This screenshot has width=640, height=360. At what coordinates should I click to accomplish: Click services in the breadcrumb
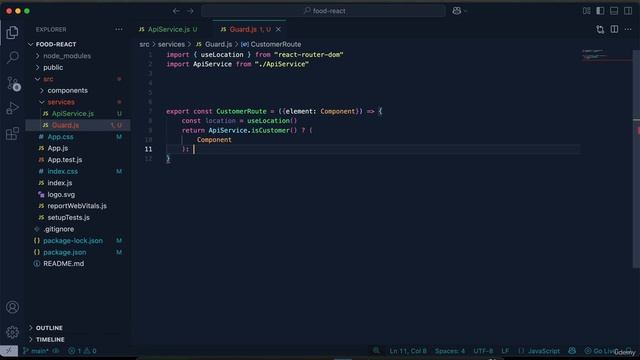171,44
